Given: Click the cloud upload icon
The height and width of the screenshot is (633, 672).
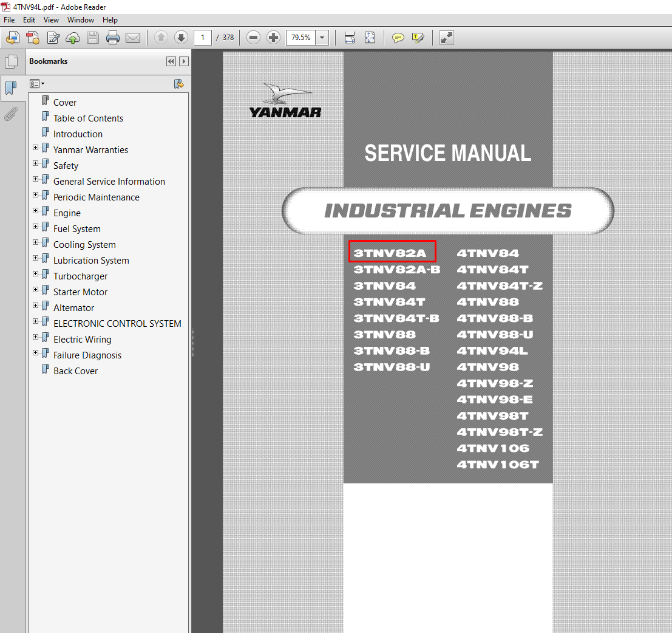Looking at the screenshot, I should coord(73,38).
